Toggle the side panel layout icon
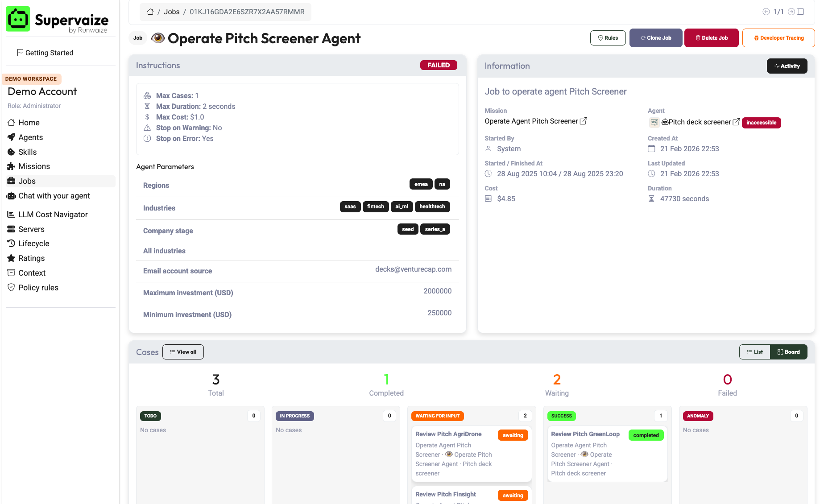 tap(801, 12)
